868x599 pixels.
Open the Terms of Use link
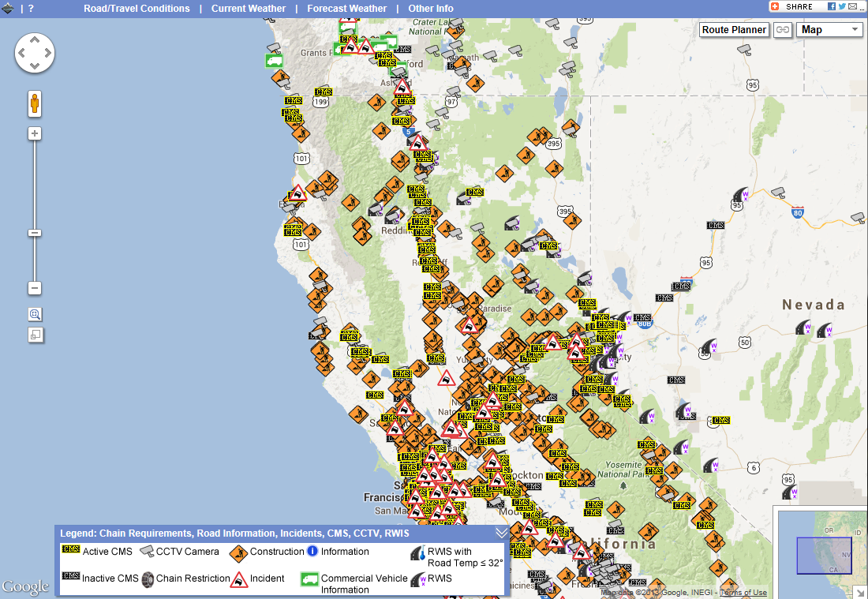(x=743, y=592)
